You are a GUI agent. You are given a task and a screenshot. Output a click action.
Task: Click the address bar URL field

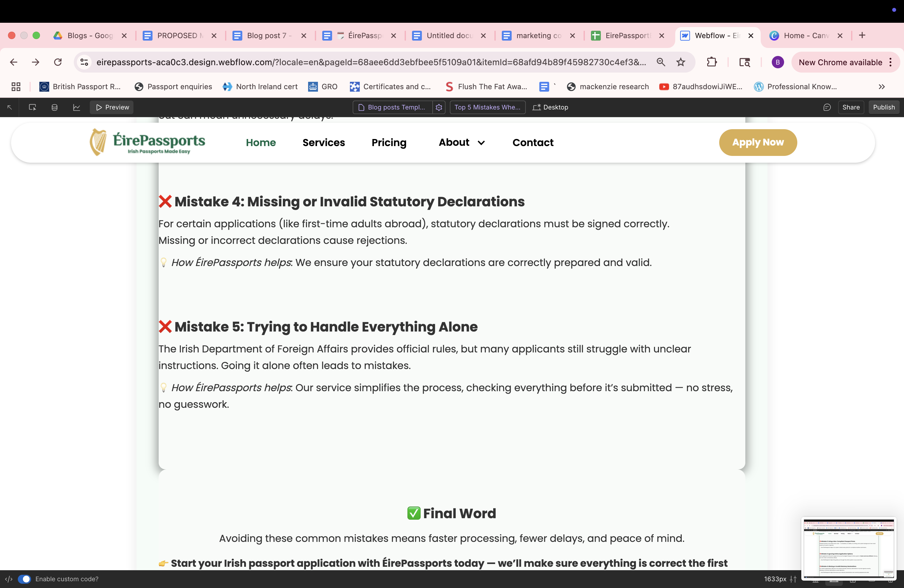371,62
